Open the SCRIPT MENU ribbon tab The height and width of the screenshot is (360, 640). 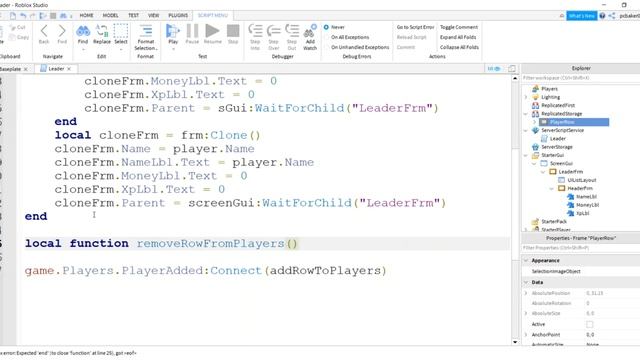(213, 16)
